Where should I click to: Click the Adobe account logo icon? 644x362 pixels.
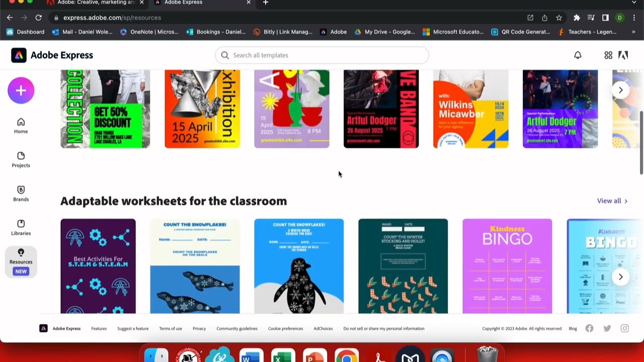[623, 55]
